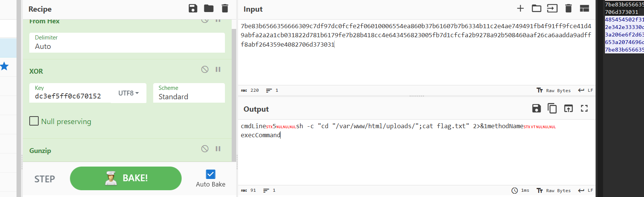Save the current recipe
644x197 pixels.
[x=193, y=9]
